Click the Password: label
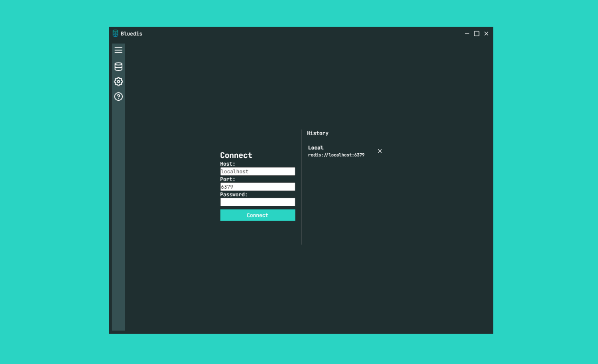Image resolution: width=598 pixels, height=364 pixels. click(x=234, y=195)
